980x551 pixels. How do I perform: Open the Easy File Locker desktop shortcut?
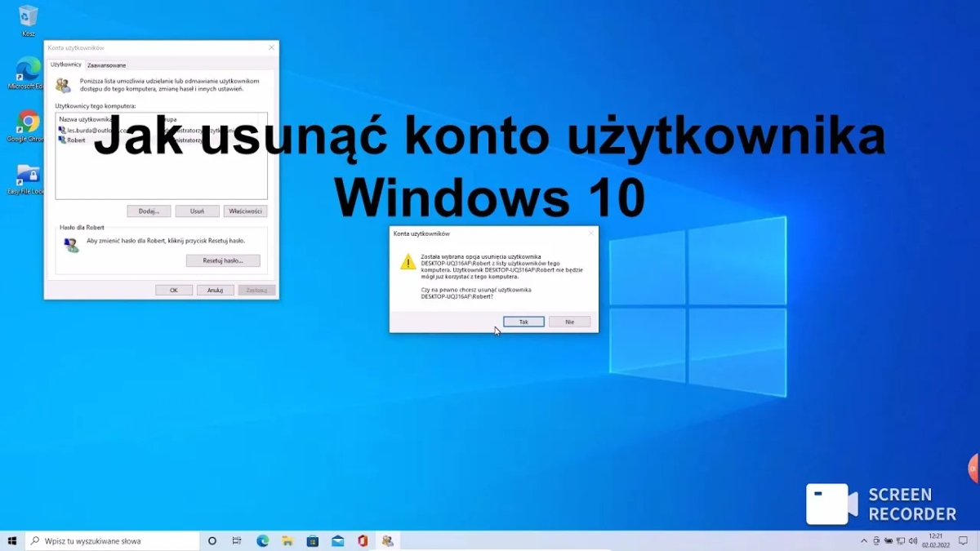click(x=29, y=176)
